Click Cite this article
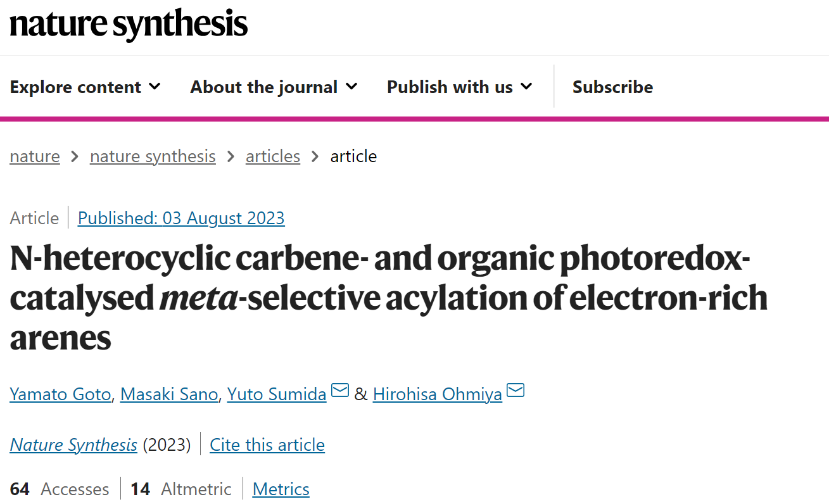This screenshot has height=504, width=829. (x=267, y=444)
